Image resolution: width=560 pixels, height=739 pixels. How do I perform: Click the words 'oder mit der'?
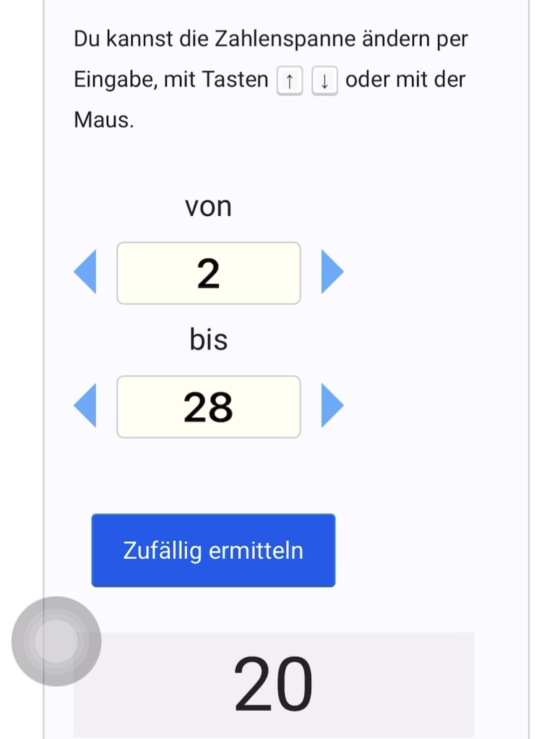point(405,79)
